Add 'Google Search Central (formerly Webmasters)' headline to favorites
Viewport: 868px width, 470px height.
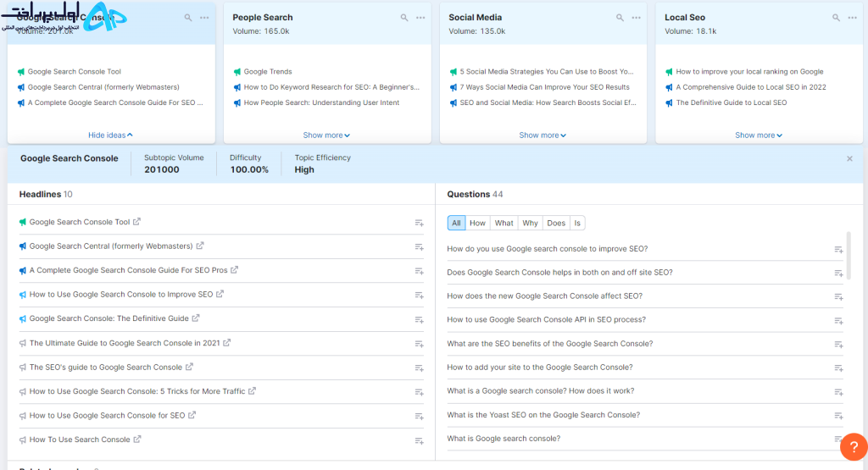coord(419,247)
